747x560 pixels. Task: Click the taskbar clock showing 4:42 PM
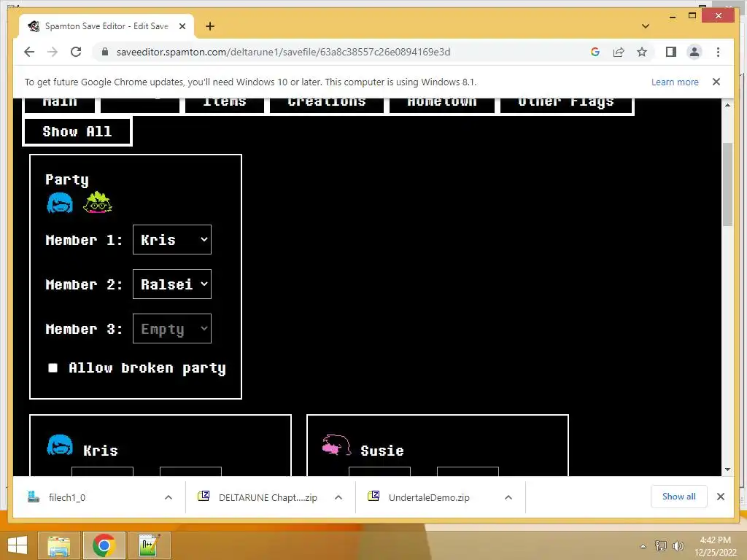[x=715, y=545]
